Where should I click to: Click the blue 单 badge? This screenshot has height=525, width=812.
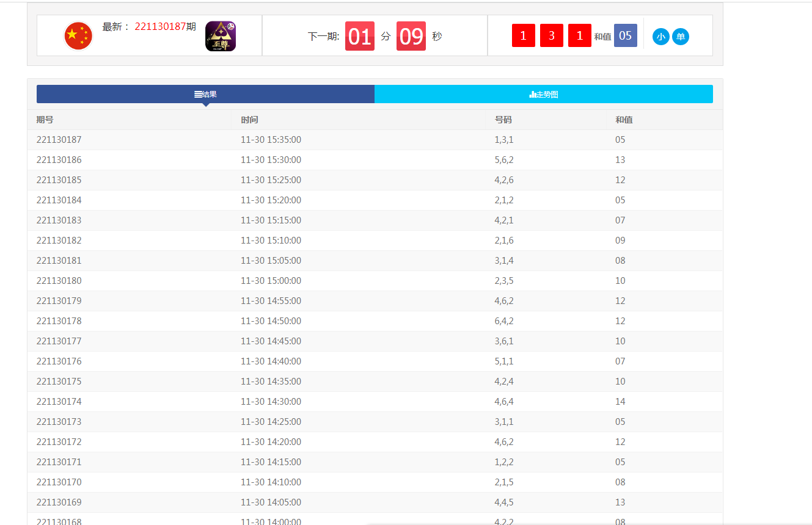[x=681, y=37]
